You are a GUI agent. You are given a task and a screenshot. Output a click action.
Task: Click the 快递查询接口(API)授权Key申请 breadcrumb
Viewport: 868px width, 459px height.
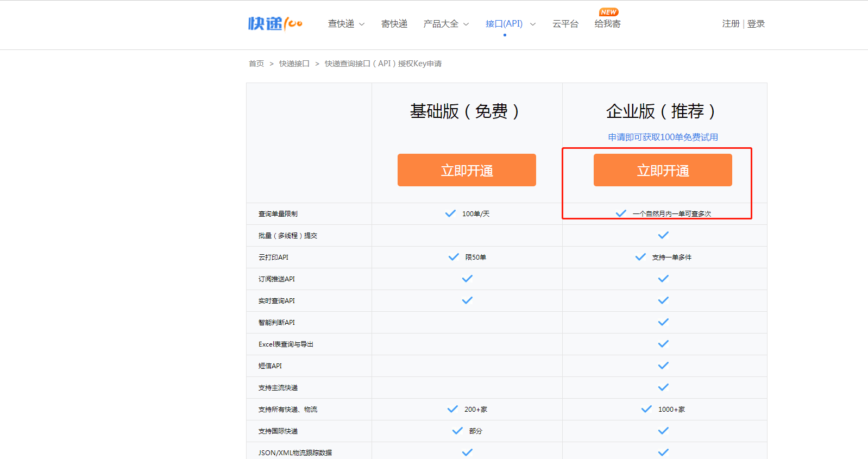(383, 64)
